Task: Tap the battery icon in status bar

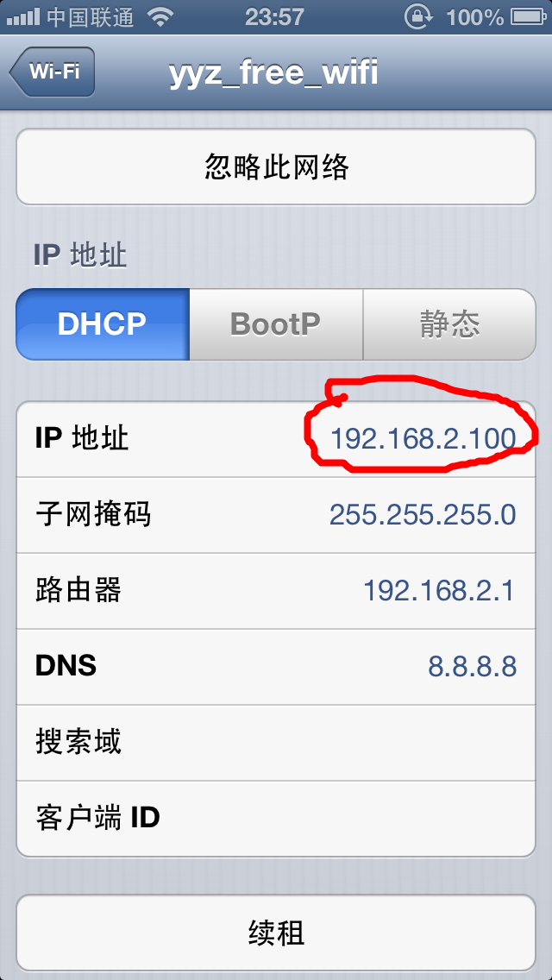Action: point(528,17)
